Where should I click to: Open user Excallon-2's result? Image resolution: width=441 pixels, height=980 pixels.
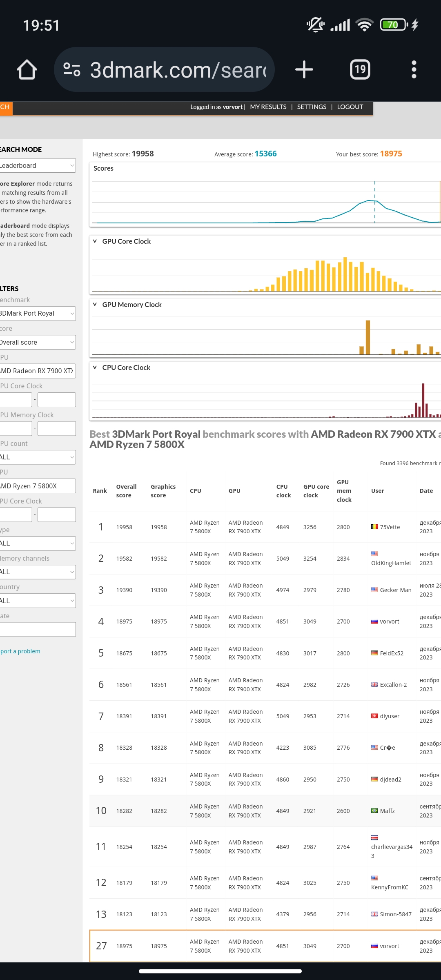[x=393, y=685]
